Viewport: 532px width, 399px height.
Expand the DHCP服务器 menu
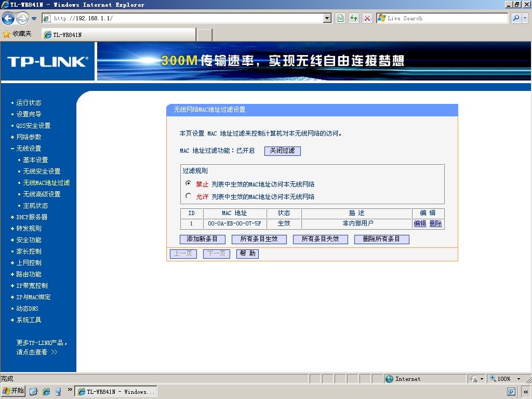point(32,217)
